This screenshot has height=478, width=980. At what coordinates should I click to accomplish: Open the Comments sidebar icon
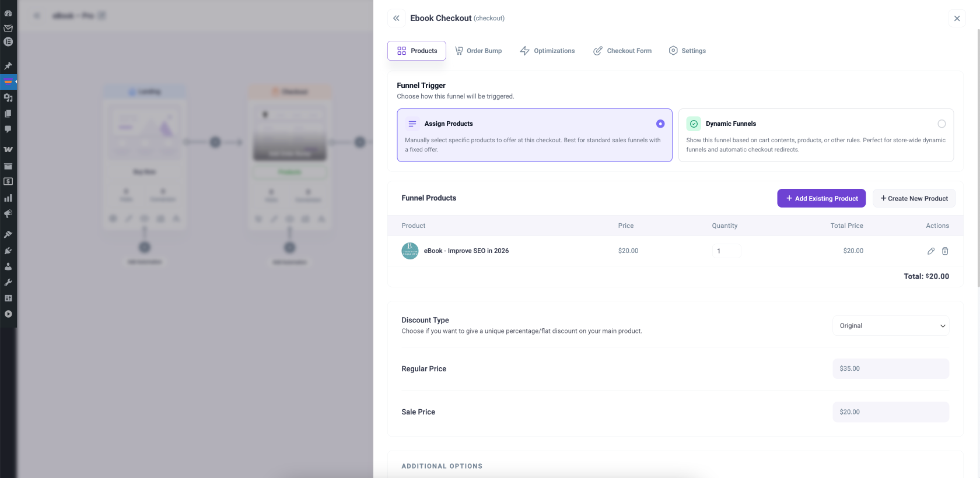coord(8,129)
